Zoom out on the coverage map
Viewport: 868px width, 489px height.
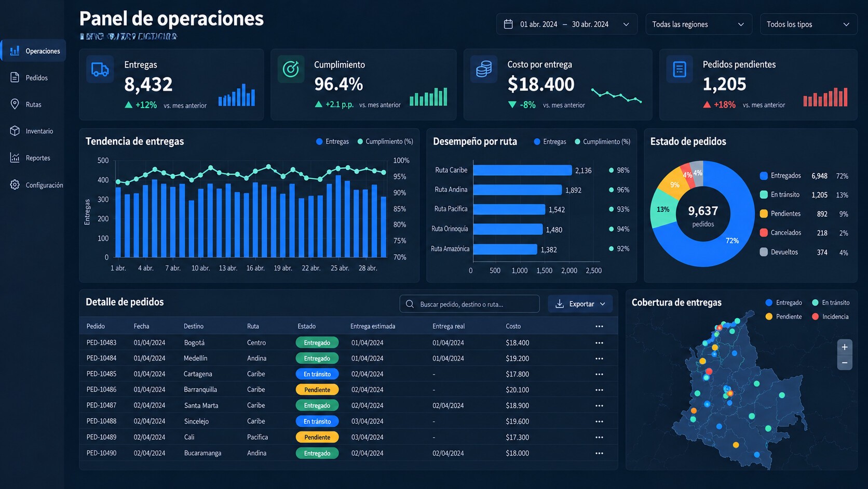click(x=845, y=363)
